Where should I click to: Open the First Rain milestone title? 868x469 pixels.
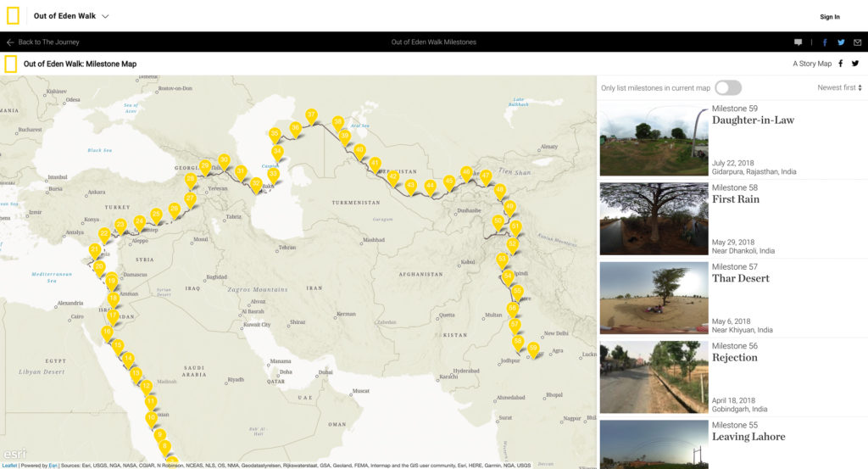click(735, 199)
